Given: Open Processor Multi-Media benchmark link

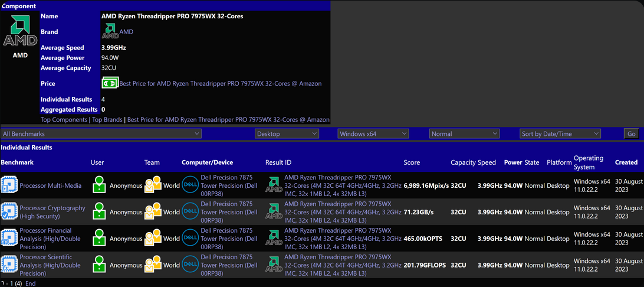Looking at the screenshot, I should pyautogui.click(x=51, y=185).
